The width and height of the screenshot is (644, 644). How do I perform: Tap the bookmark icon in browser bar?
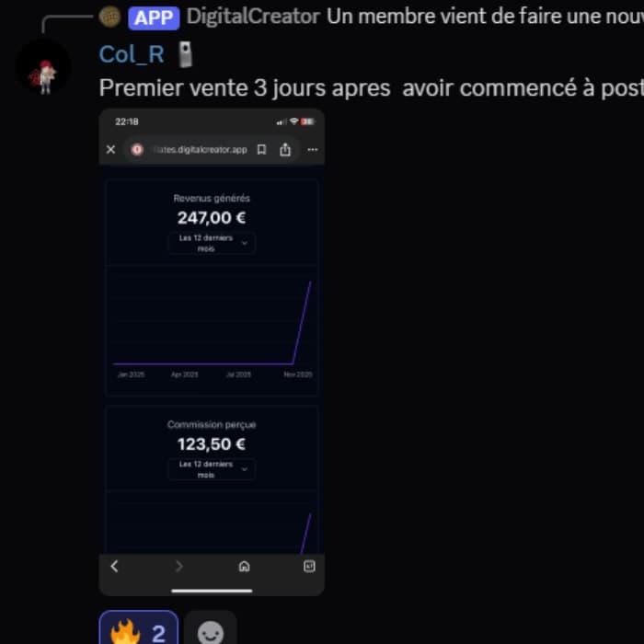tap(261, 149)
